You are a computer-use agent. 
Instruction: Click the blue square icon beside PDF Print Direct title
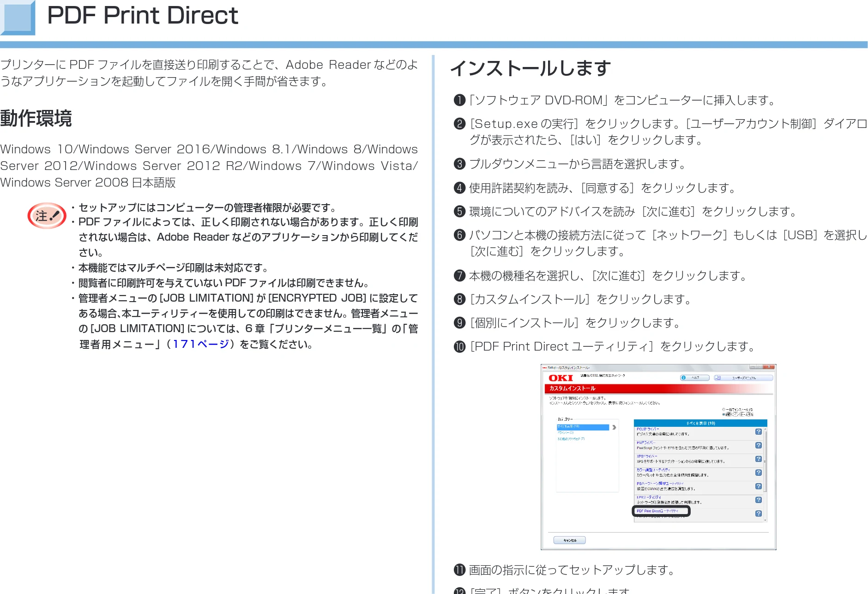click(18, 18)
